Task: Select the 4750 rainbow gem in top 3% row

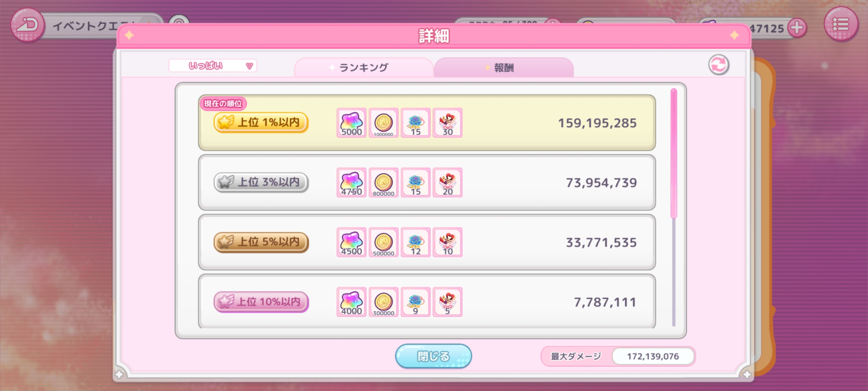Action: tap(352, 182)
